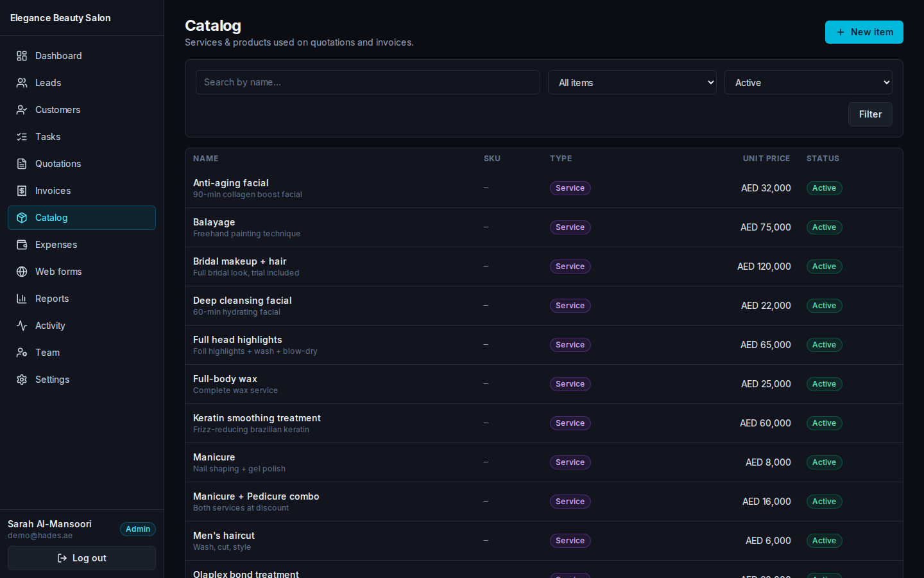
Task: Click the New item button
Action: tap(864, 32)
